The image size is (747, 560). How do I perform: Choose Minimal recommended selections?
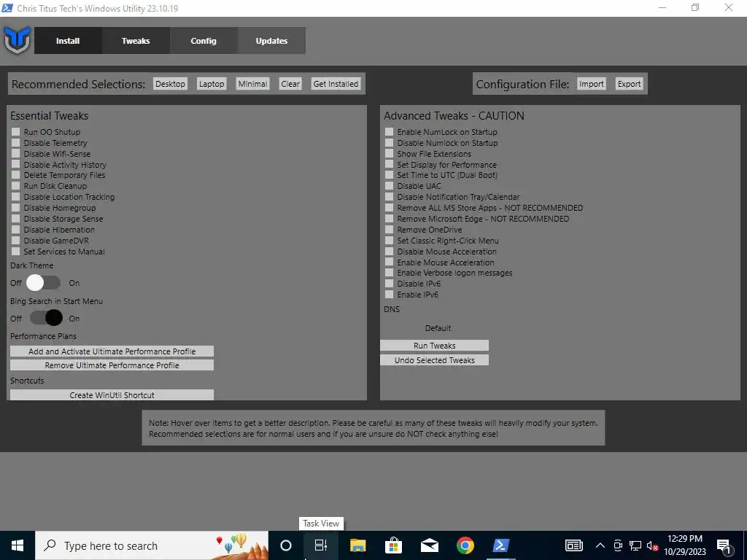(x=252, y=84)
